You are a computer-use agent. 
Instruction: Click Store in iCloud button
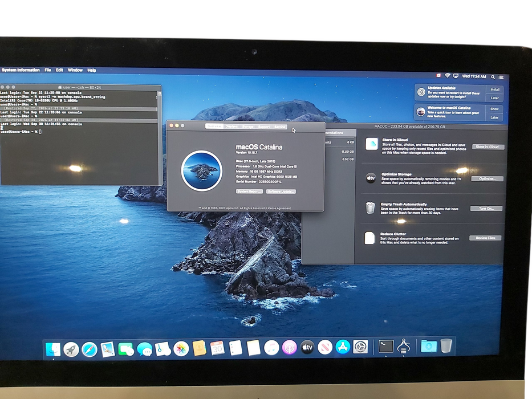click(x=488, y=147)
